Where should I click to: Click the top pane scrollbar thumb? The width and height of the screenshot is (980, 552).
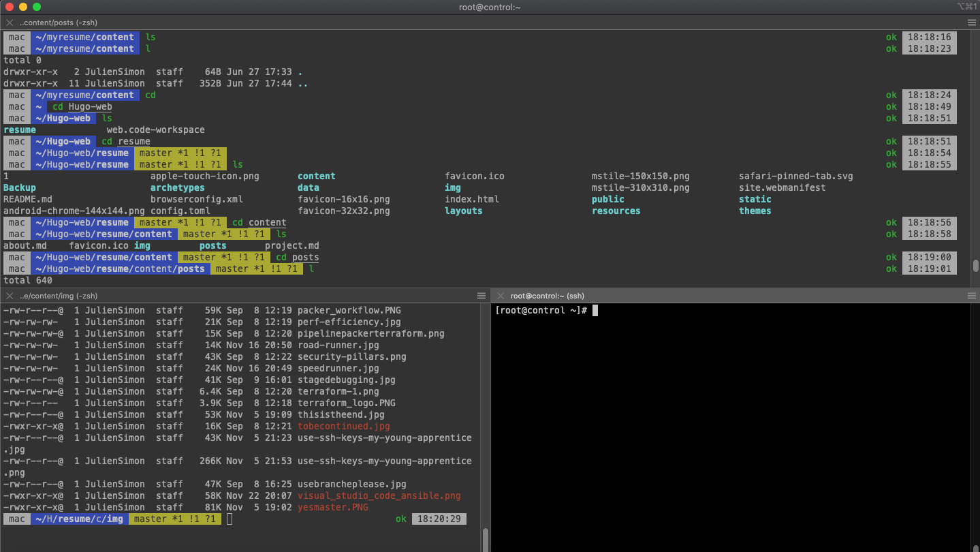coord(975,266)
